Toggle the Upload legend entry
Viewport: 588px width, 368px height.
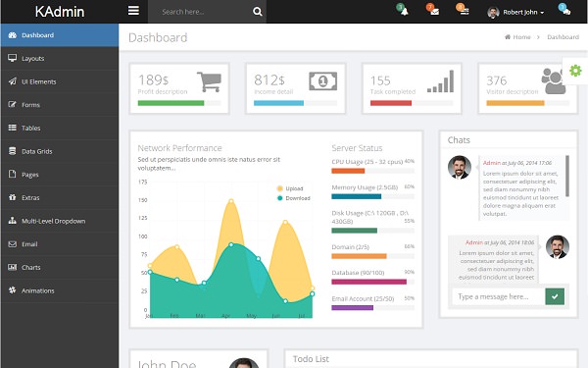(x=290, y=188)
